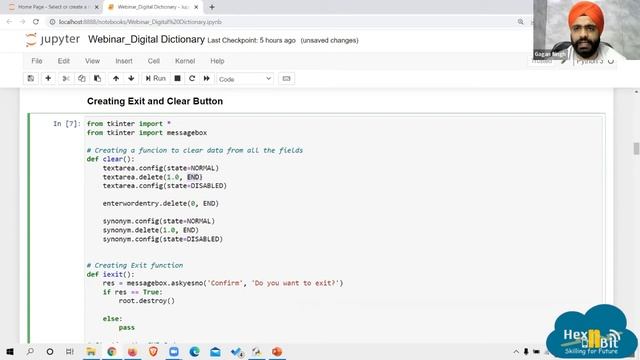Image resolution: width=640 pixels, height=360 pixels.
Task: Open Google Chrome from the taskbar
Action: pos(111,351)
